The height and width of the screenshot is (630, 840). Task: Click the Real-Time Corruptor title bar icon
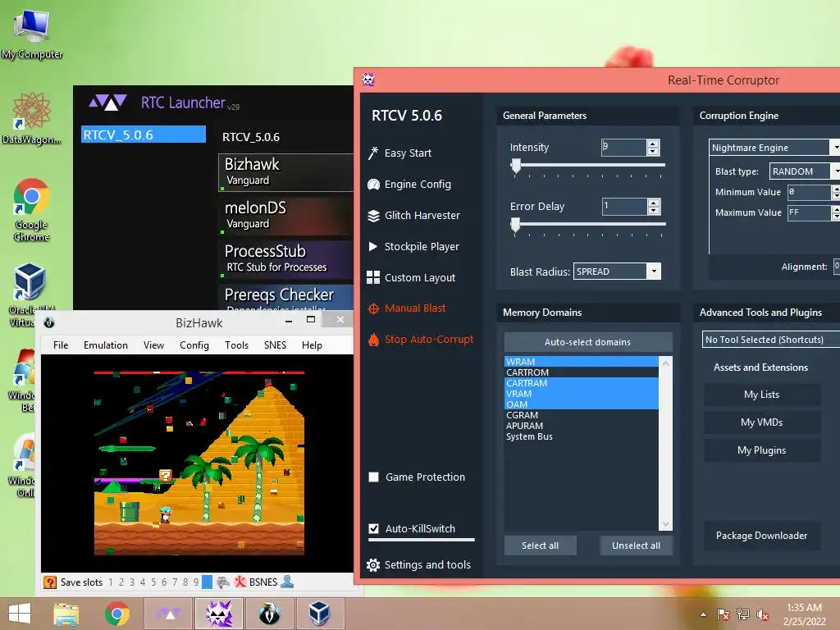[x=368, y=80]
